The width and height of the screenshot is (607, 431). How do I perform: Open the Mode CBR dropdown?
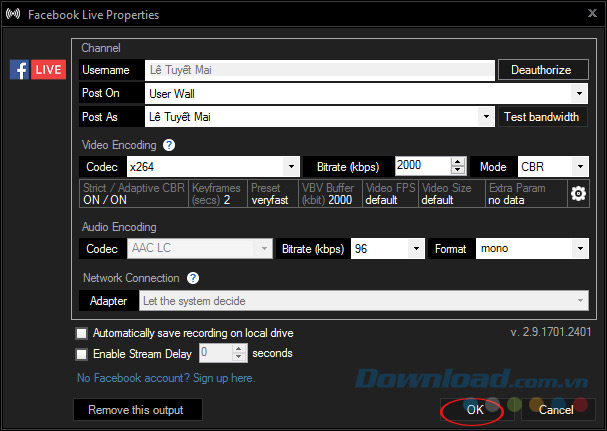tap(580, 167)
